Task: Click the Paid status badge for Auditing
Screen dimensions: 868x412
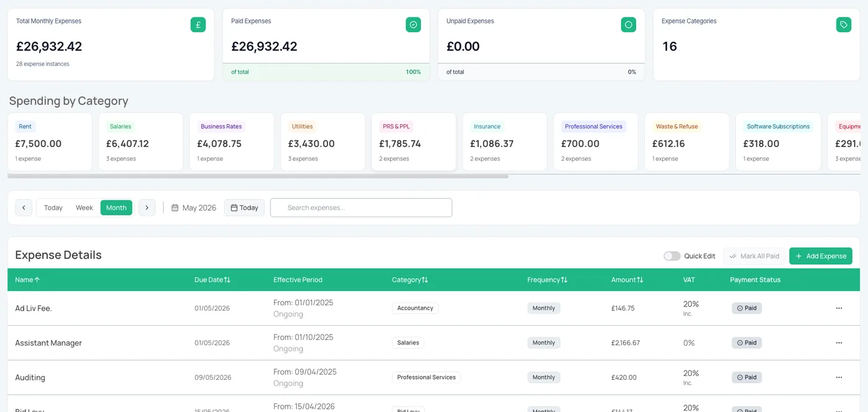Action: click(746, 377)
